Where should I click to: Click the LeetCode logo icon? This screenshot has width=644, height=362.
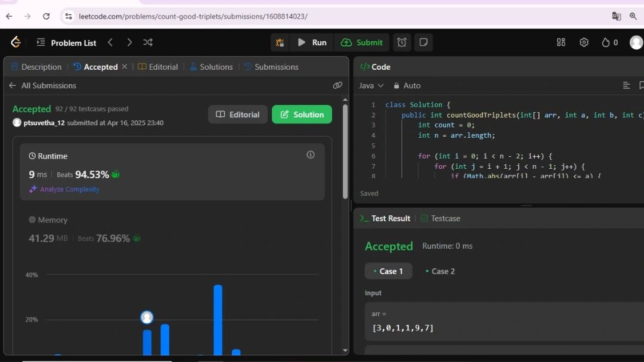pos(16,42)
